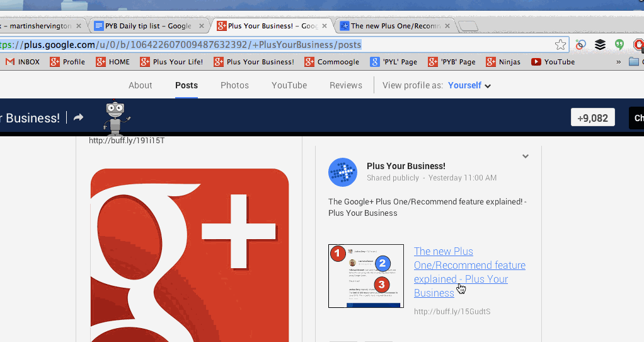The height and width of the screenshot is (342, 644).
Task: Switch to the YouTube profile tab
Action: pyautogui.click(x=289, y=85)
